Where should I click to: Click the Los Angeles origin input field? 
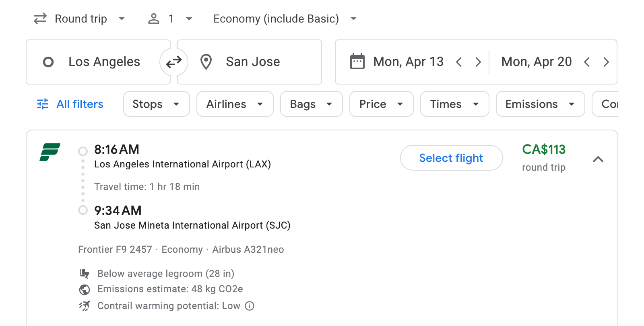(x=104, y=62)
